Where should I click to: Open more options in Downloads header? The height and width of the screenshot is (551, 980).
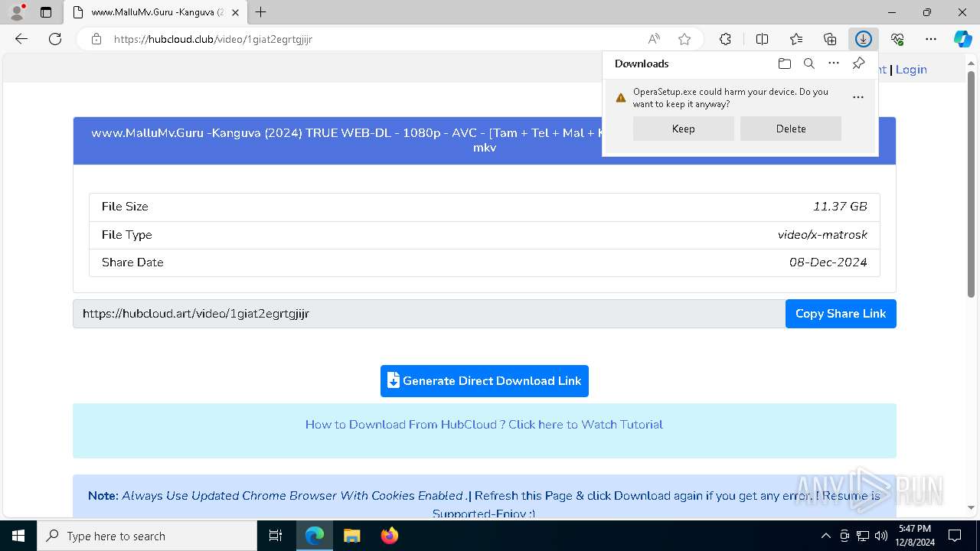pyautogui.click(x=834, y=64)
